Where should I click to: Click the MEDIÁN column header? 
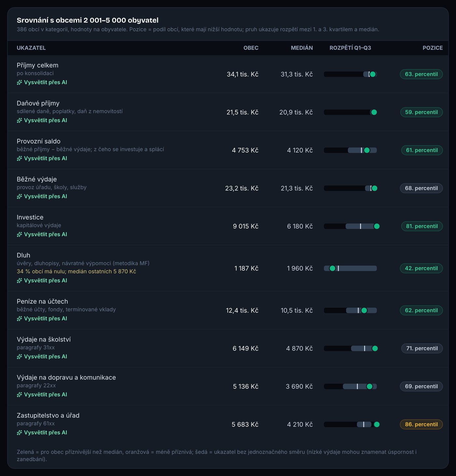[x=302, y=48]
